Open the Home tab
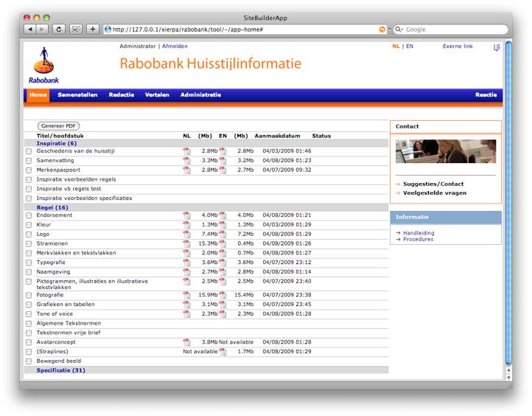 [38, 94]
